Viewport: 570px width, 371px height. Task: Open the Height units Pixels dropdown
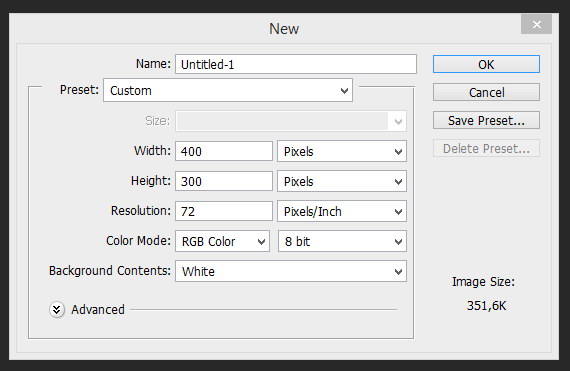(342, 181)
